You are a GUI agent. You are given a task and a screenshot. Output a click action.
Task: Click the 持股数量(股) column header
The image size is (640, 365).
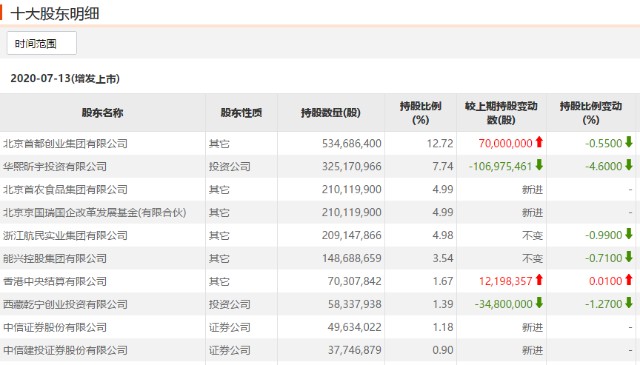pyautogui.click(x=331, y=113)
